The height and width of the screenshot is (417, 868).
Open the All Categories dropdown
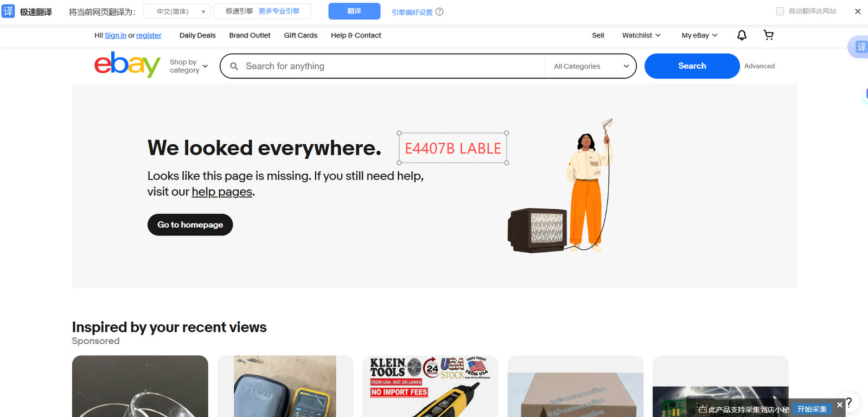coord(591,66)
